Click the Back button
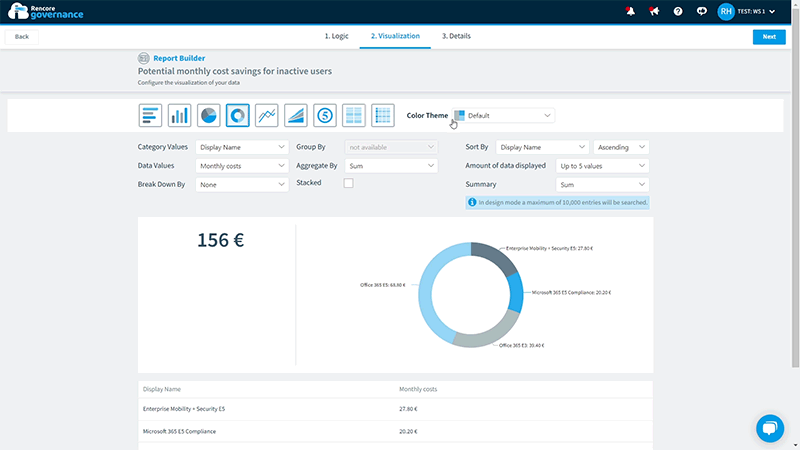Viewport: 800px width, 450px height. point(22,37)
